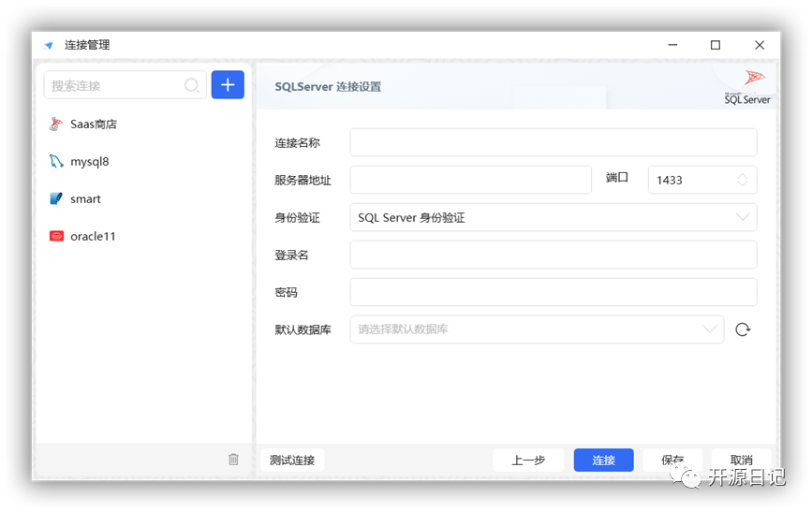Select the oracle11 connection row

point(143,236)
